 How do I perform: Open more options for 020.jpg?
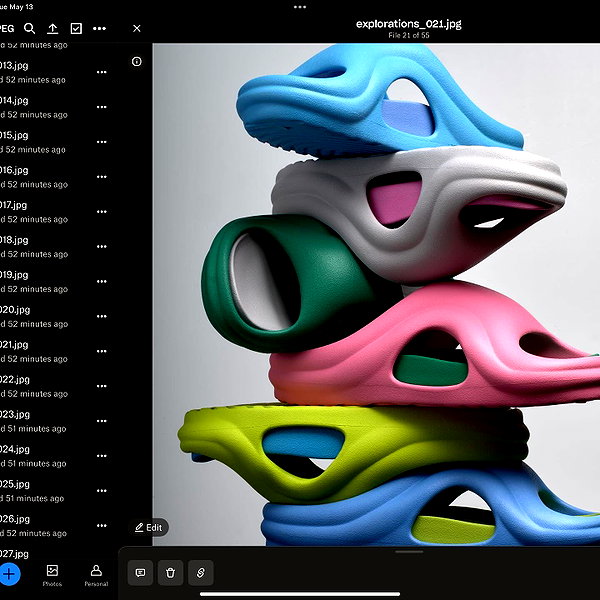point(101,316)
